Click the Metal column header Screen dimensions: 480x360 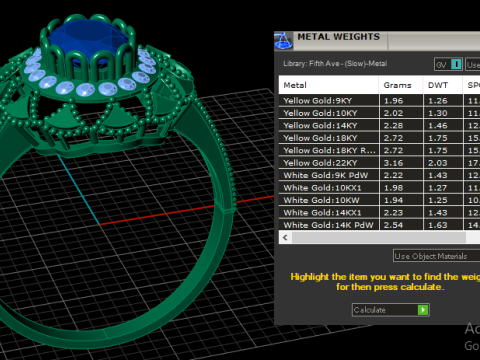tap(329, 85)
